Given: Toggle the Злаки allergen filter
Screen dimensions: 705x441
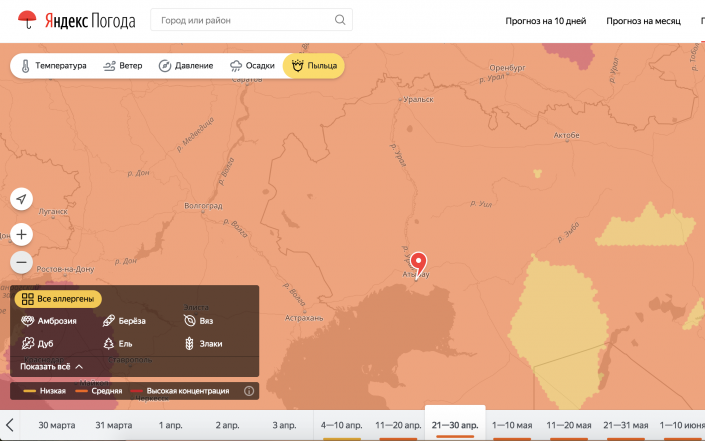Looking at the screenshot, I should point(202,344).
